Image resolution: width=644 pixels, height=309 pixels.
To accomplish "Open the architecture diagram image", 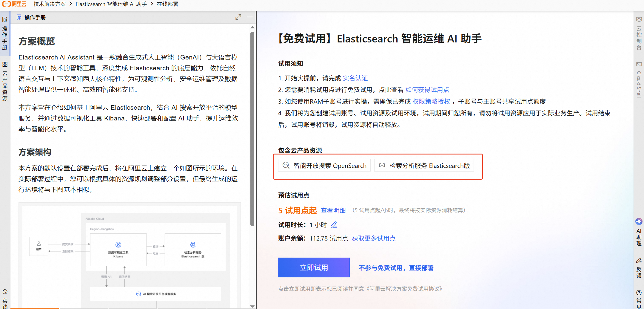I will coord(130,256).
